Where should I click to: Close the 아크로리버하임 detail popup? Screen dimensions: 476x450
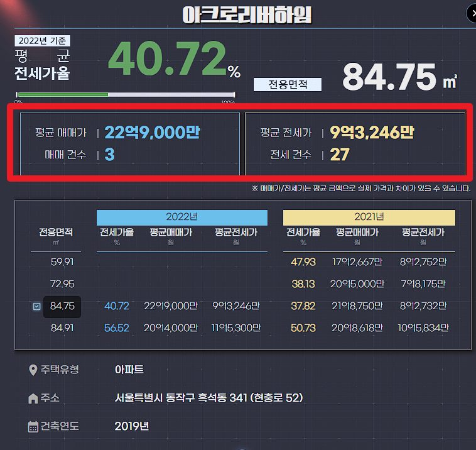coord(472,13)
